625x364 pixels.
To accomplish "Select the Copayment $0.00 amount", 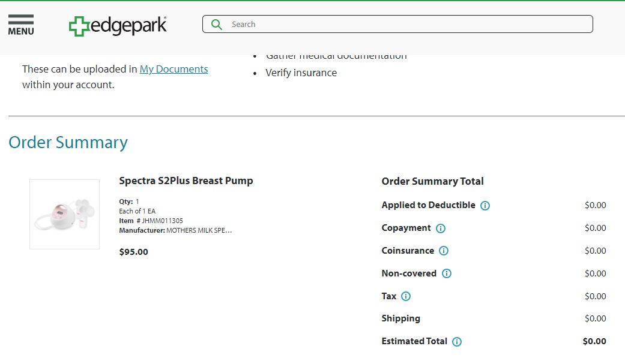I will (x=595, y=228).
